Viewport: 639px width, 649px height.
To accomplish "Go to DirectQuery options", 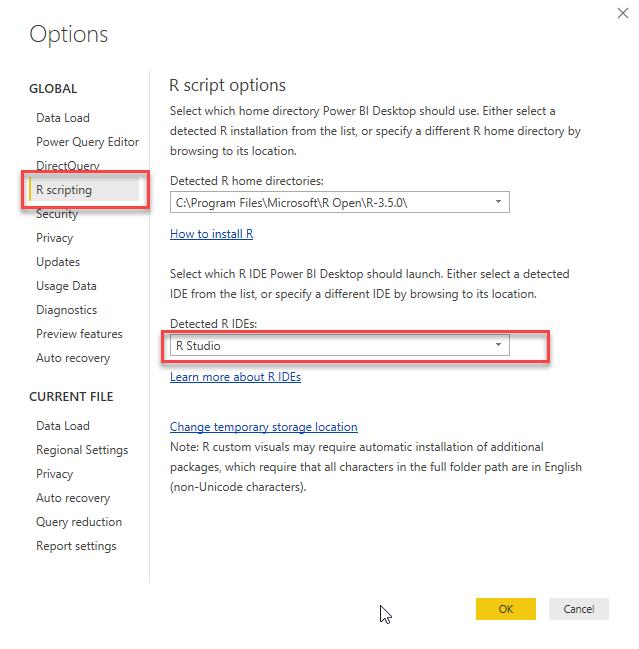I will coord(68,166).
